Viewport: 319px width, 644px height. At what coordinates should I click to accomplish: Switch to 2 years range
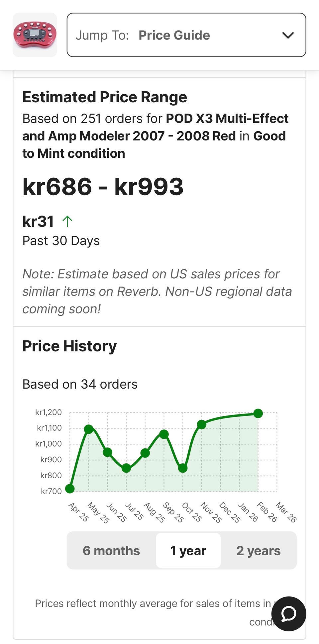258,550
